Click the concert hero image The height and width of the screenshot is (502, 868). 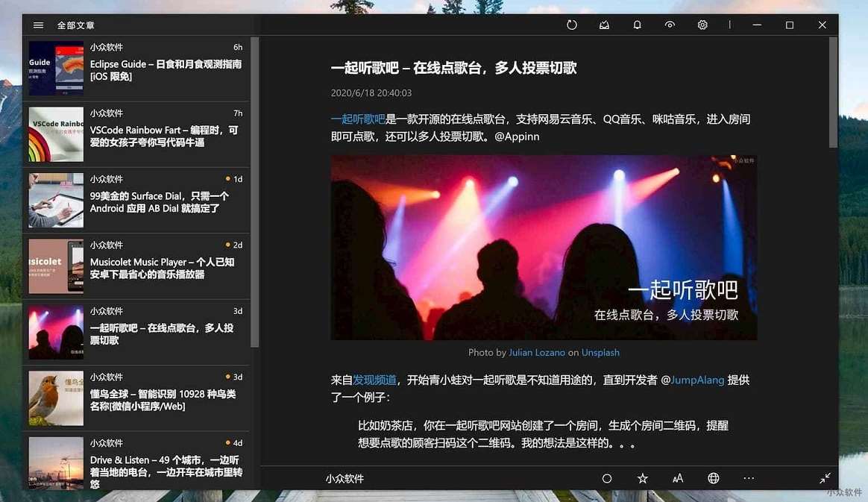[x=544, y=248]
